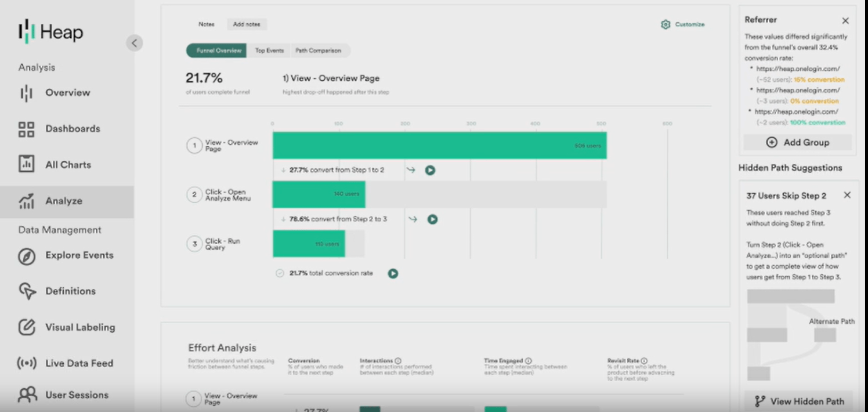This screenshot has width=868, height=412.
Task: Switch to the Path Comparison tab
Action: 318,50
